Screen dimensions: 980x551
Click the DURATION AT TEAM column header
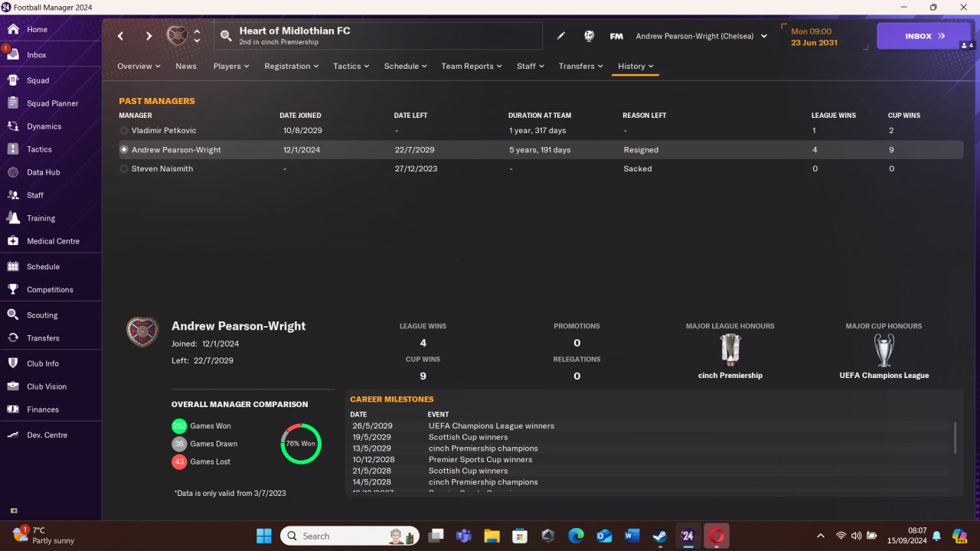click(540, 116)
